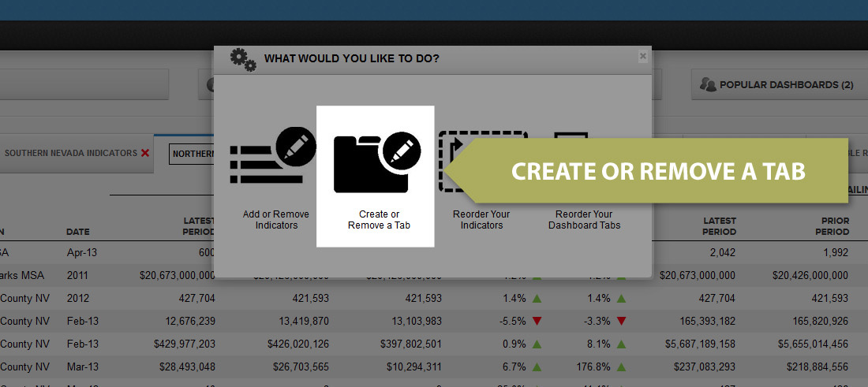
Task: Click the Reorder Your Dashboard Tabs label
Action: 585,220
